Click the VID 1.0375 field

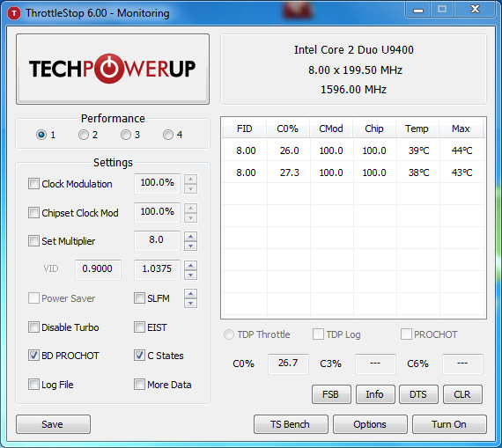pos(157,269)
